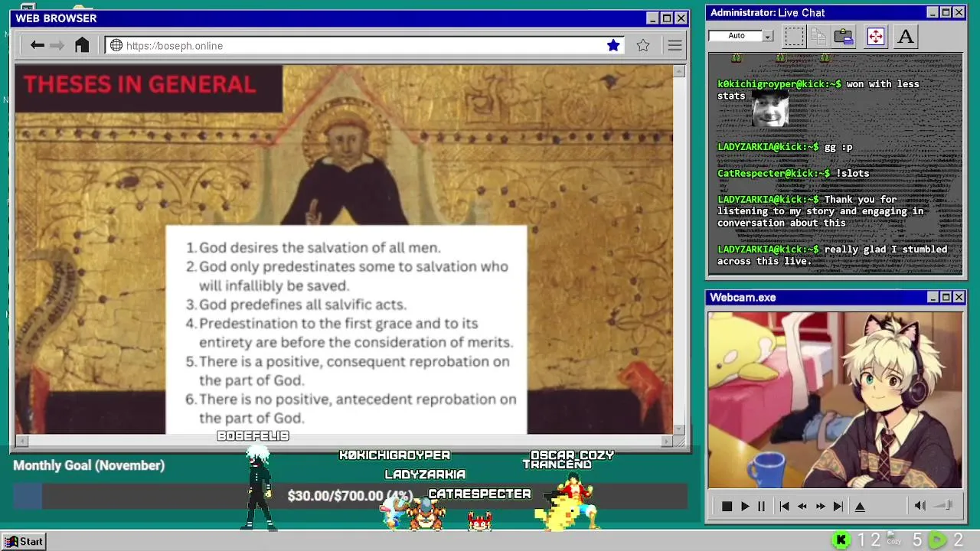Click the globe icon in the address bar
Viewport: 980px width, 551px height.
(116, 46)
